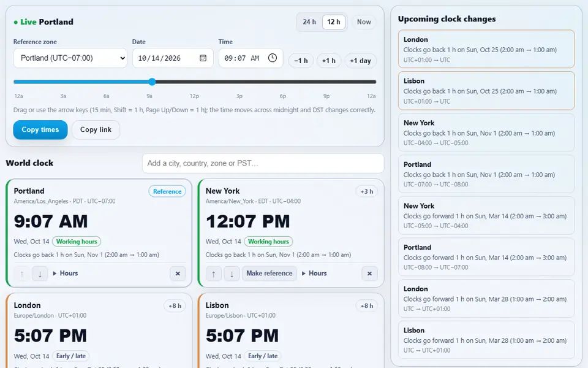Select London Mar 28 clock change
Viewport: 588px width, 368px height.
[x=486, y=299]
